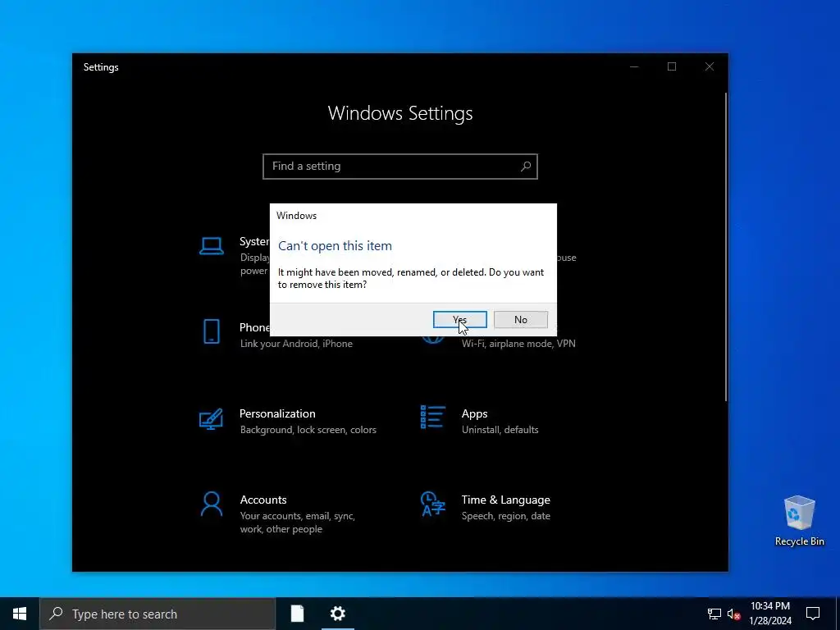Confirm removal with the Yes button

click(x=459, y=319)
